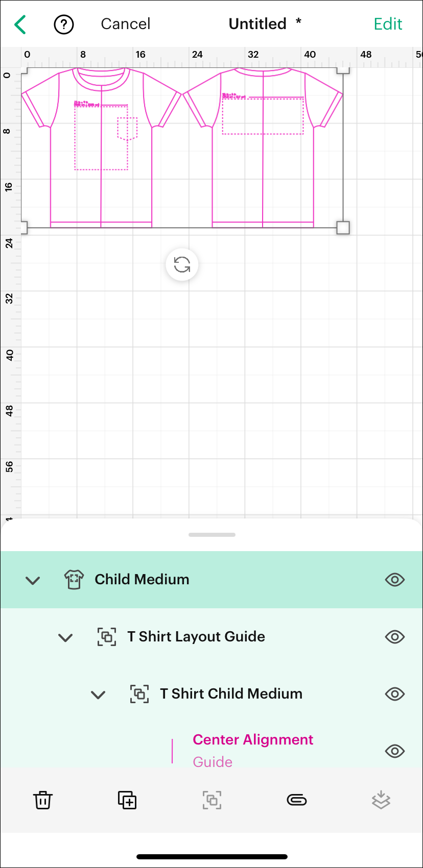Tap the bottom-right resize handle on the selection
Image resolution: width=423 pixels, height=868 pixels.
click(343, 227)
